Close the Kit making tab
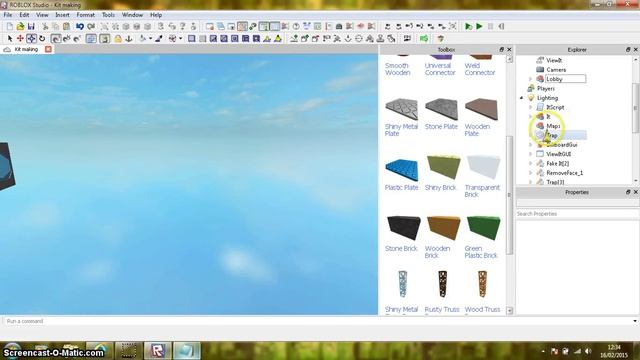The width and height of the screenshot is (640, 360). 48,49
